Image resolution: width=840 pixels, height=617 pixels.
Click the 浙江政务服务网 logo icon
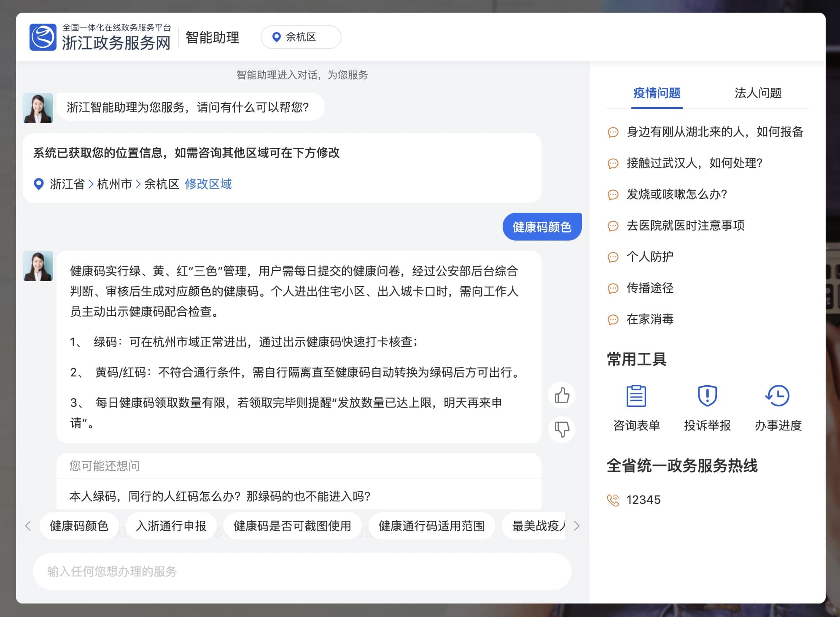click(x=43, y=37)
